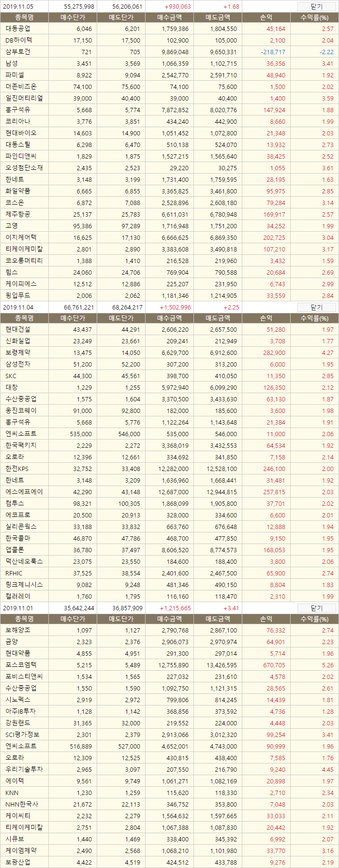The height and width of the screenshot is (868, 339).
Task: Select the SKC stock name
Action: pyautogui.click(x=11, y=376)
